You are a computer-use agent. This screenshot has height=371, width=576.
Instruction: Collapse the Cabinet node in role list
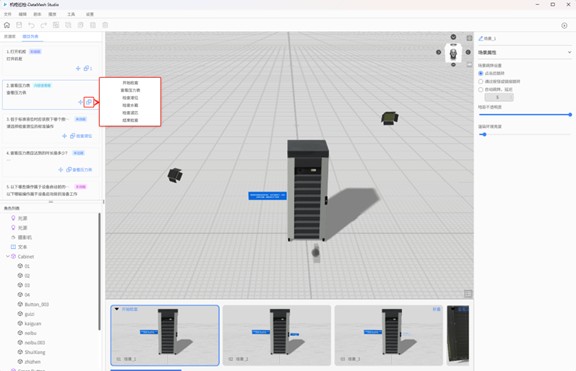pos(7,256)
